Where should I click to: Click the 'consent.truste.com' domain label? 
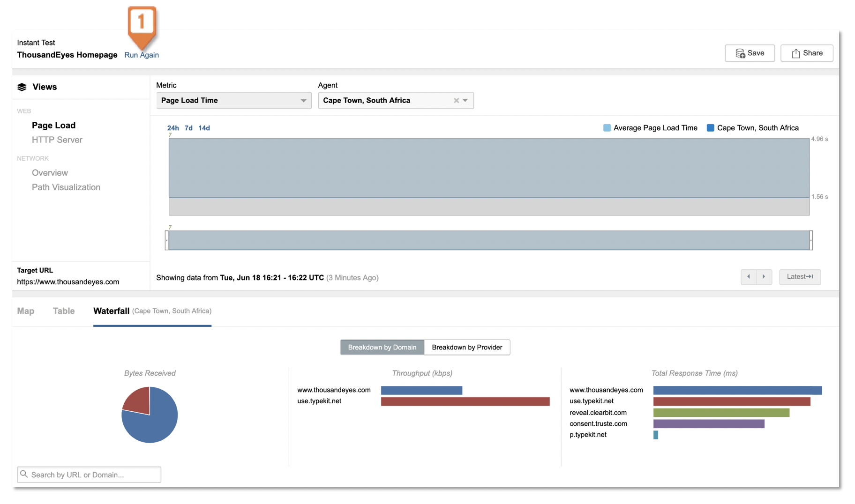pyautogui.click(x=598, y=424)
